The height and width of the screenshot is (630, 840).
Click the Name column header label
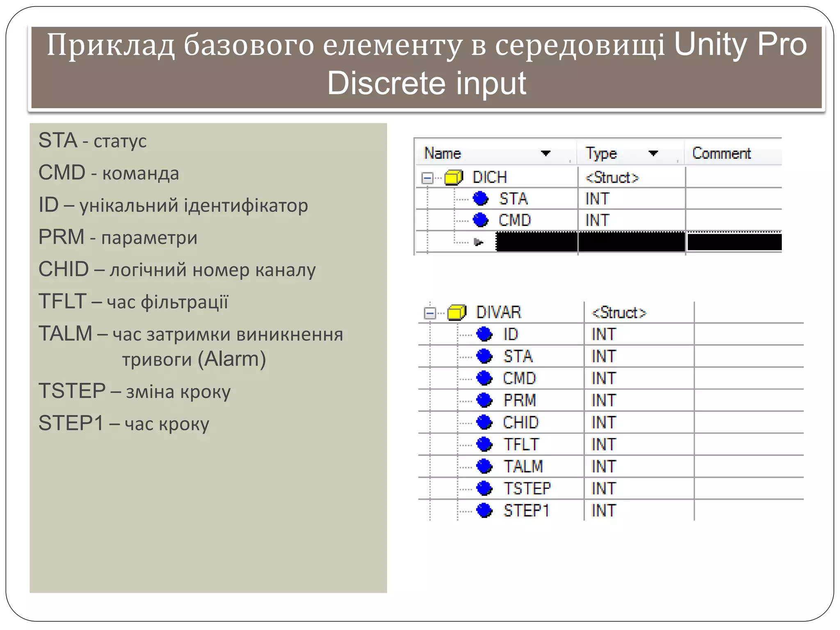(443, 153)
